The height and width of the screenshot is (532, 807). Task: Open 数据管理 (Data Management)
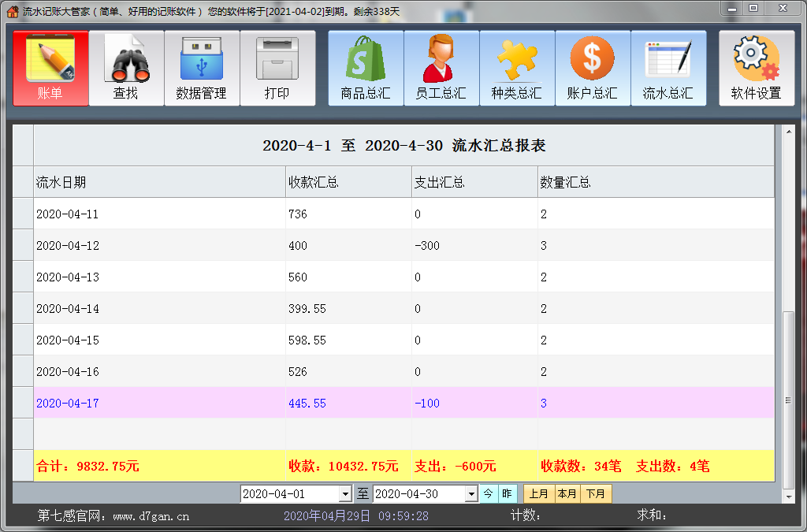[202, 69]
